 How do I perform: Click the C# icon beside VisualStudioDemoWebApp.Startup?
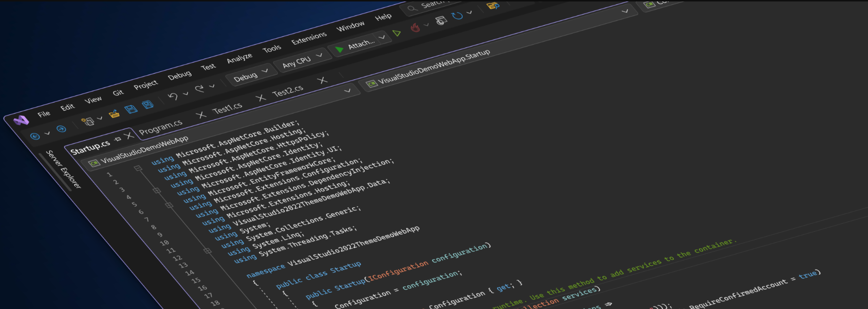372,84
